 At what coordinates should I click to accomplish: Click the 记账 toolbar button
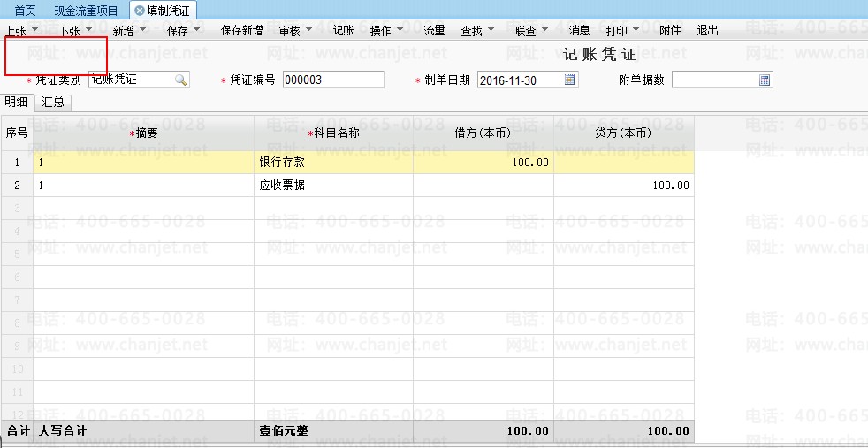[343, 31]
